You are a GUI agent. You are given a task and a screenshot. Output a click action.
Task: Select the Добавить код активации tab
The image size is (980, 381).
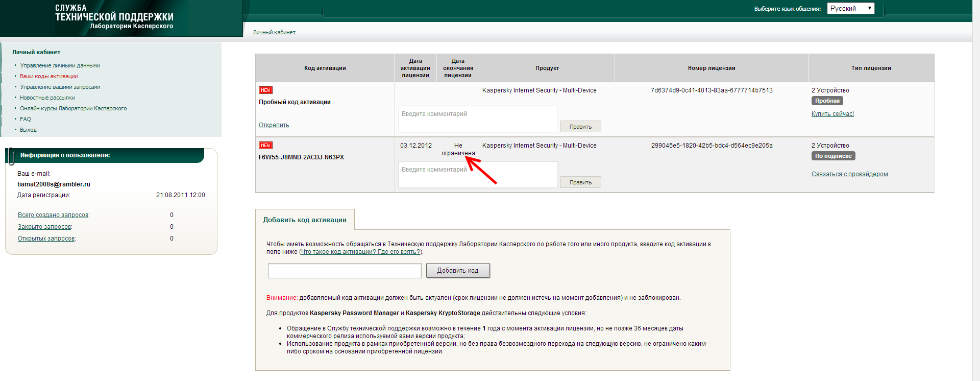coord(305,220)
